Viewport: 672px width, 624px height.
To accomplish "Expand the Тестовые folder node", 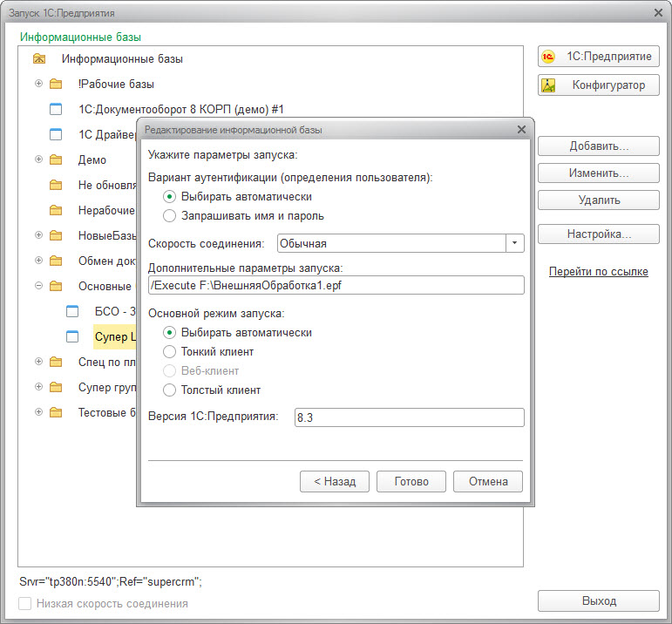I will [x=38, y=412].
